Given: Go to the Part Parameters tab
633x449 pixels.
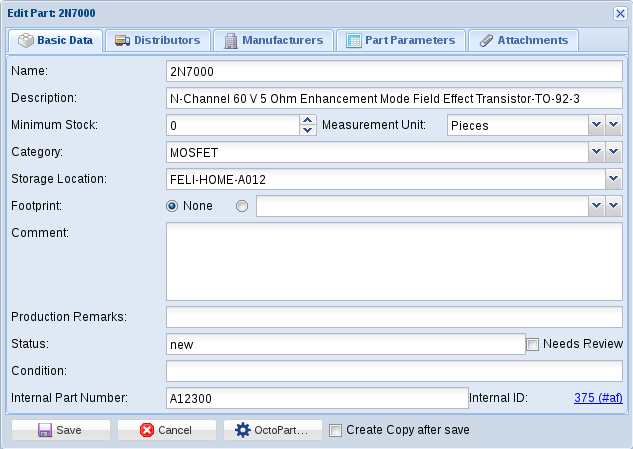Looking at the screenshot, I should [400, 40].
